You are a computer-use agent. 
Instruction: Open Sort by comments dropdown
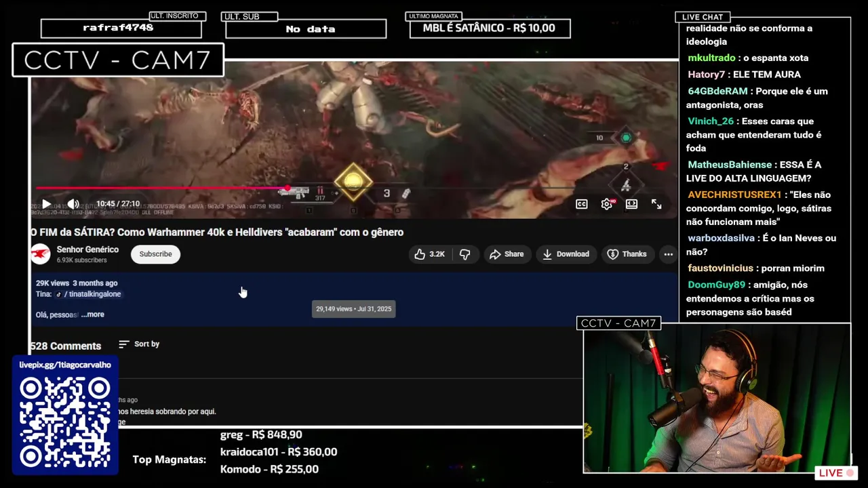click(x=139, y=344)
